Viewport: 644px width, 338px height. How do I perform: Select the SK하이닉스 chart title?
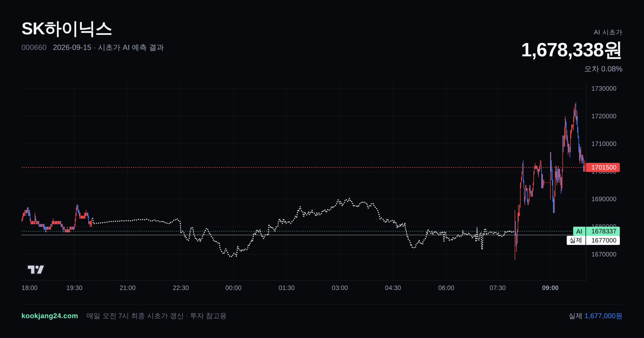(x=67, y=29)
